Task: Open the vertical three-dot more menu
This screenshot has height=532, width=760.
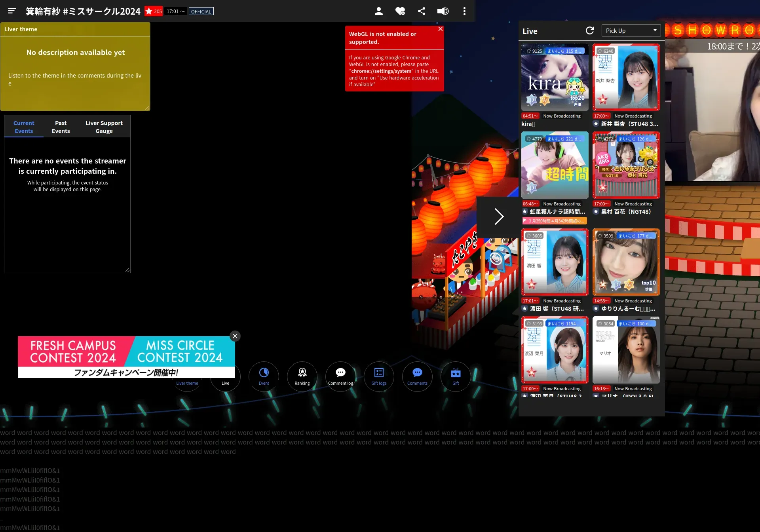Action: coord(464,11)
